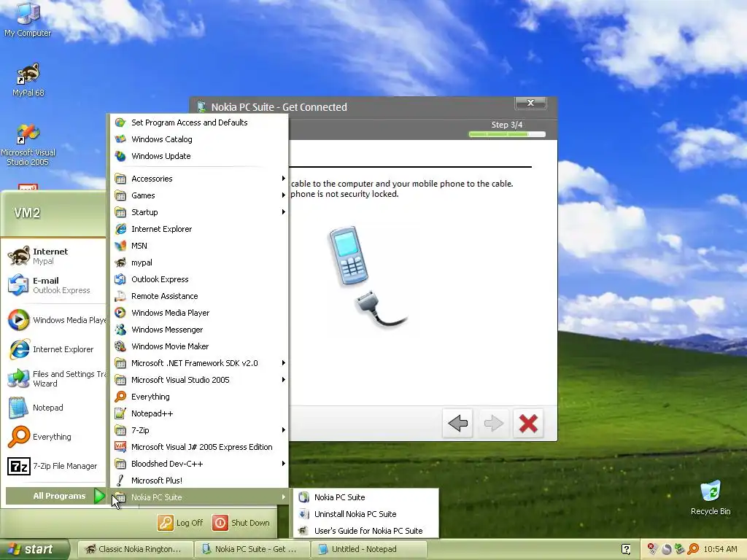This screenshot has width=747, height=560.
Task: Open MSN from All Programs
Action: (198, 246)
